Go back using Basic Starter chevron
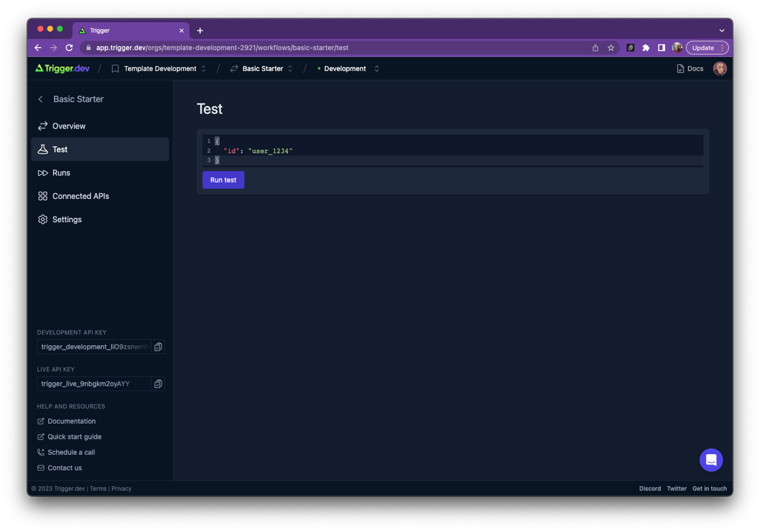The image size is (760, 532). point(41,99)
